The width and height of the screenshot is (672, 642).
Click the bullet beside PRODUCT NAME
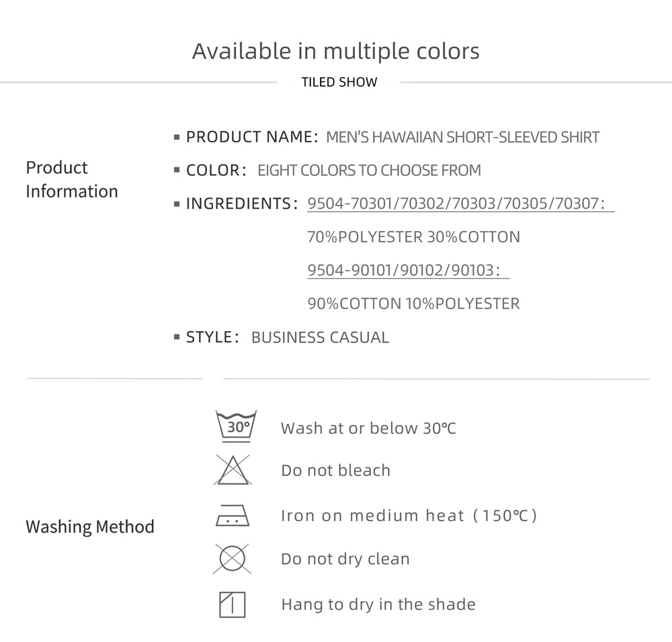[x=177, y=137]
